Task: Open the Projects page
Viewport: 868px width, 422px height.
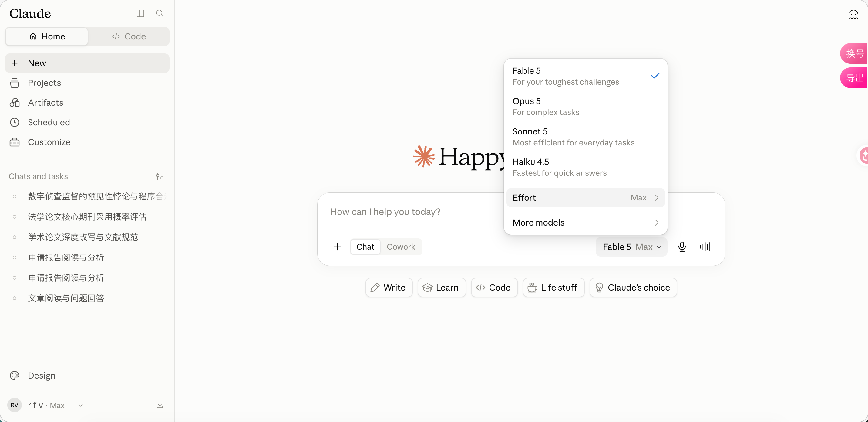Action: [87, 83]
